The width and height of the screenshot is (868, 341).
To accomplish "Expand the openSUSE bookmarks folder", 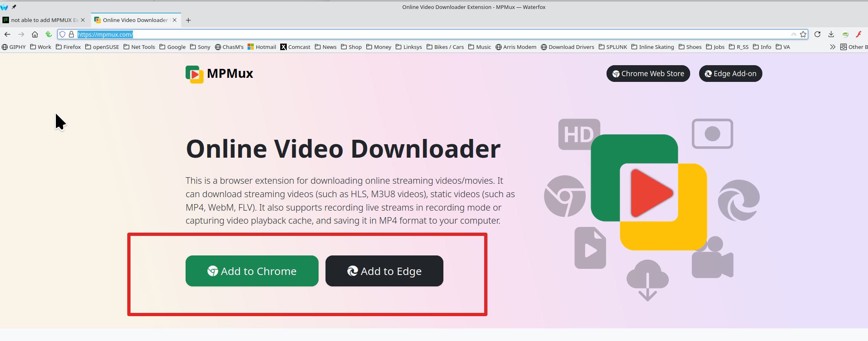I will (x=102, y=47).
